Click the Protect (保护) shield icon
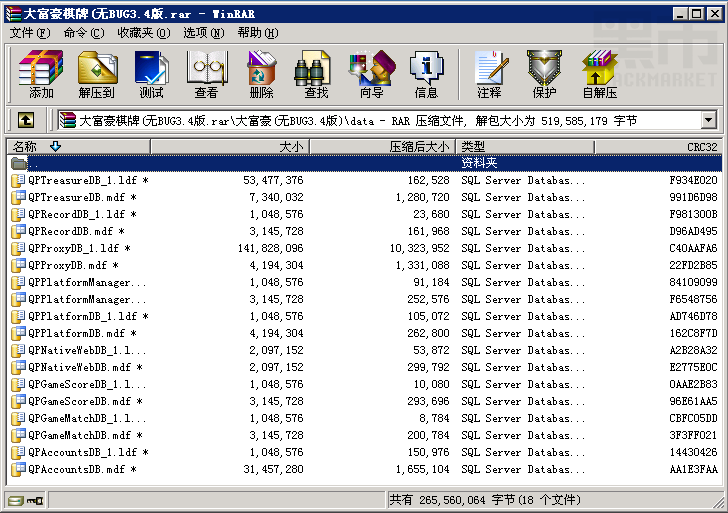The image size is (728, 513). 544,74
